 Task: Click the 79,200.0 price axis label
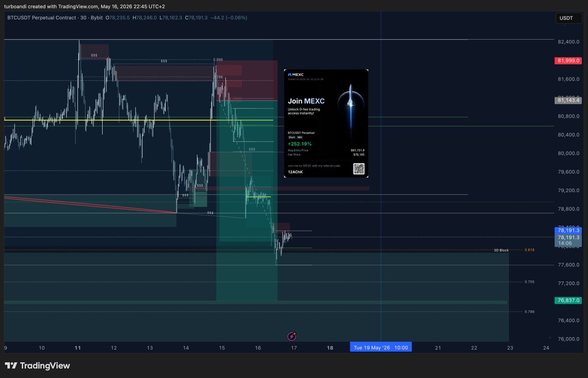pyautogui.click(x=568, y=190)
